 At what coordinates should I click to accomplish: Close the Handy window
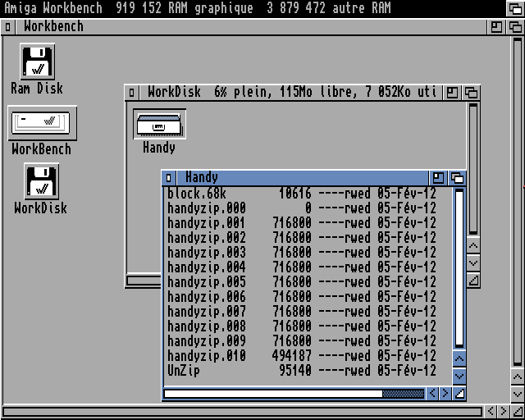click(170, 178)
